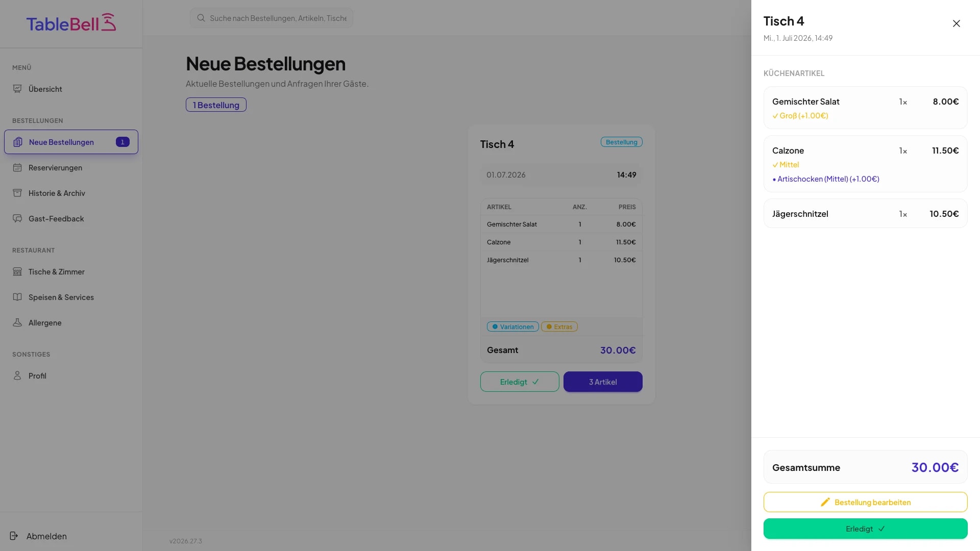Click the green Erledigt button in panel
This screenshot has height=551, width=980.
tap(865, 529)
